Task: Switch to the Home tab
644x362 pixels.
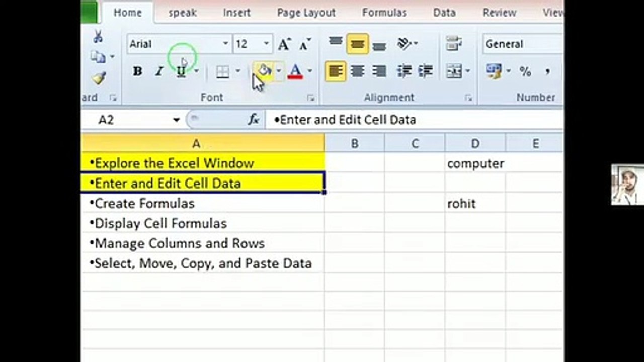Action: (127, 13)
